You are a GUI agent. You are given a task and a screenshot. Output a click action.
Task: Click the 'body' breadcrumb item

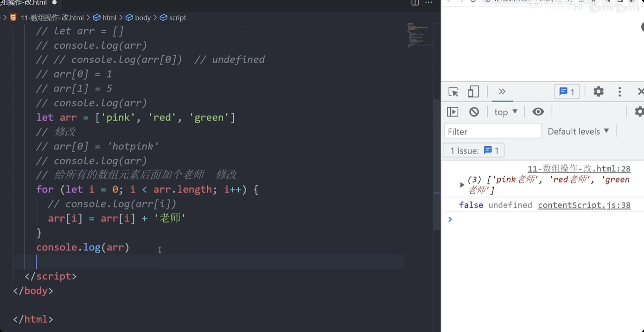click(138, 18)
